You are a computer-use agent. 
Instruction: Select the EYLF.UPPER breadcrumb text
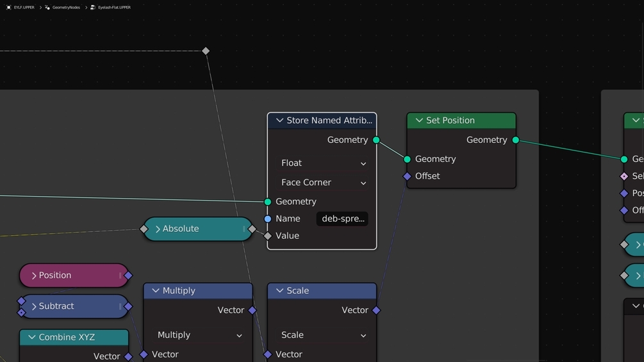24,8
